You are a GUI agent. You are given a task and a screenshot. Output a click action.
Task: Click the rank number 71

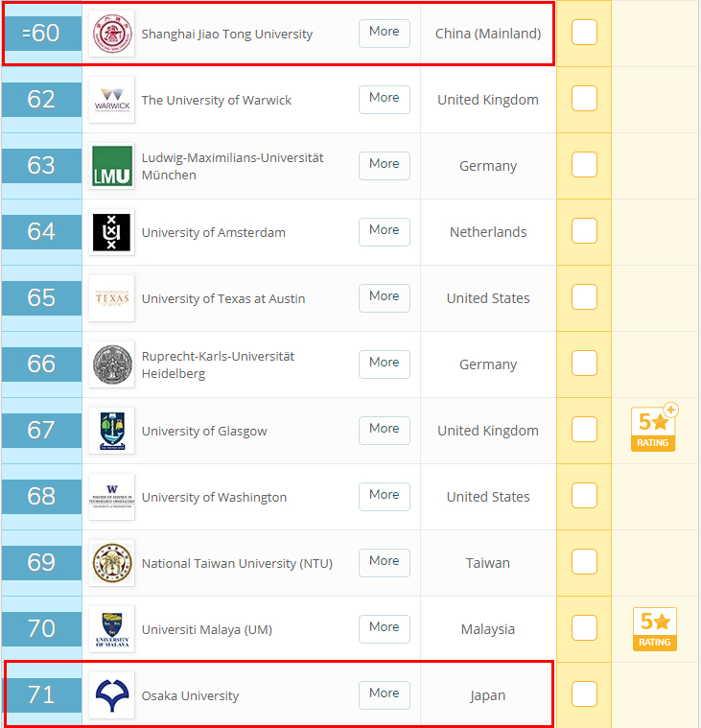[41, 695]
